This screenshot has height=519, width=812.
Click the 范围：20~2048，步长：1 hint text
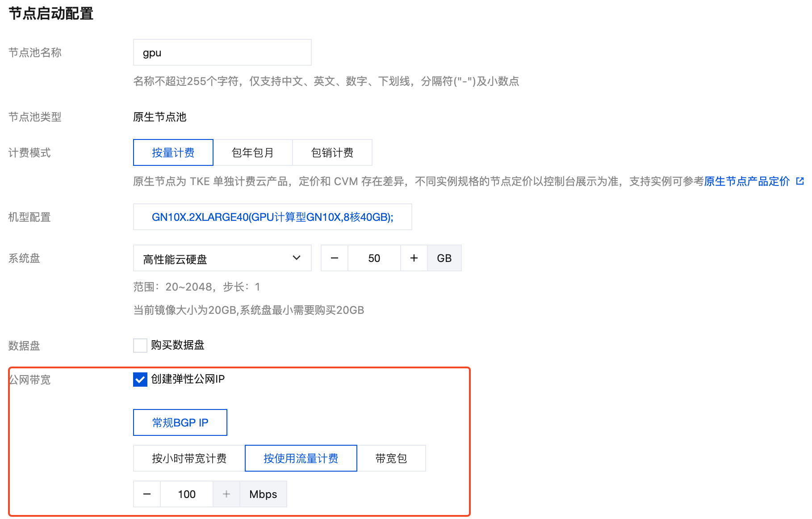[x=197, y=287]
